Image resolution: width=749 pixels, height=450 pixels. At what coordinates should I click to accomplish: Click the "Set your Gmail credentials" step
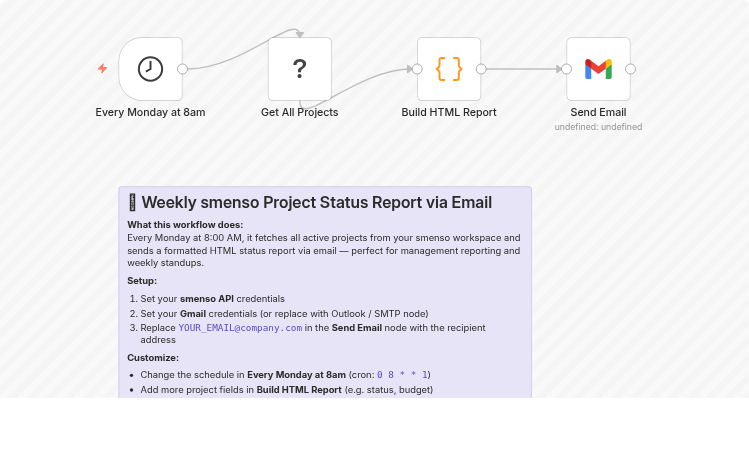click(284, 314)
